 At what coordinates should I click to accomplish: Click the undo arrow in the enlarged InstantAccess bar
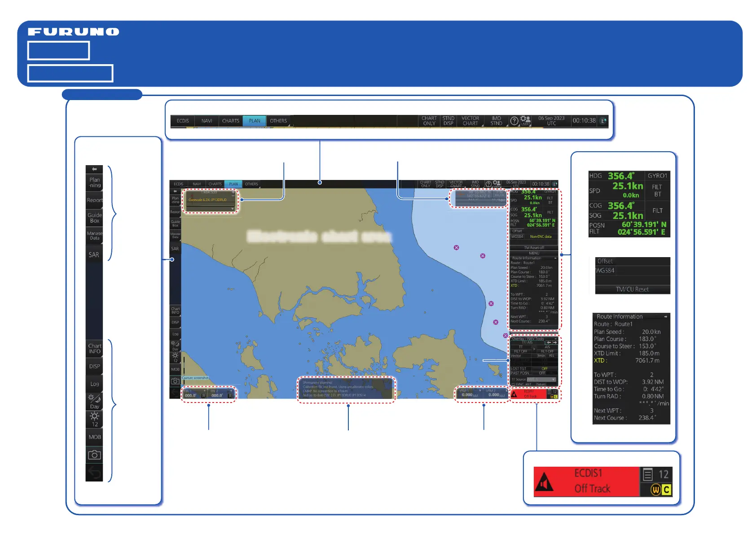click(x=94, y=473)
